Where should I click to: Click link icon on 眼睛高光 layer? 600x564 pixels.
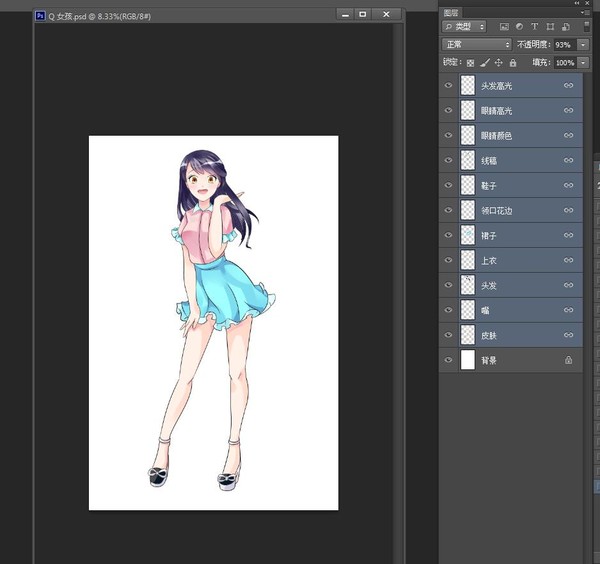(568, 110)
